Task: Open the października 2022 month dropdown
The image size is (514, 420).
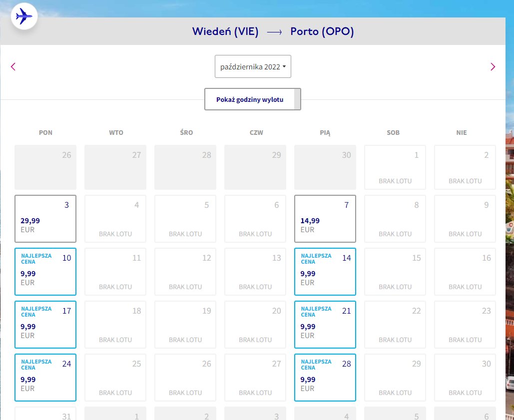Action: [x=253, y=66]
